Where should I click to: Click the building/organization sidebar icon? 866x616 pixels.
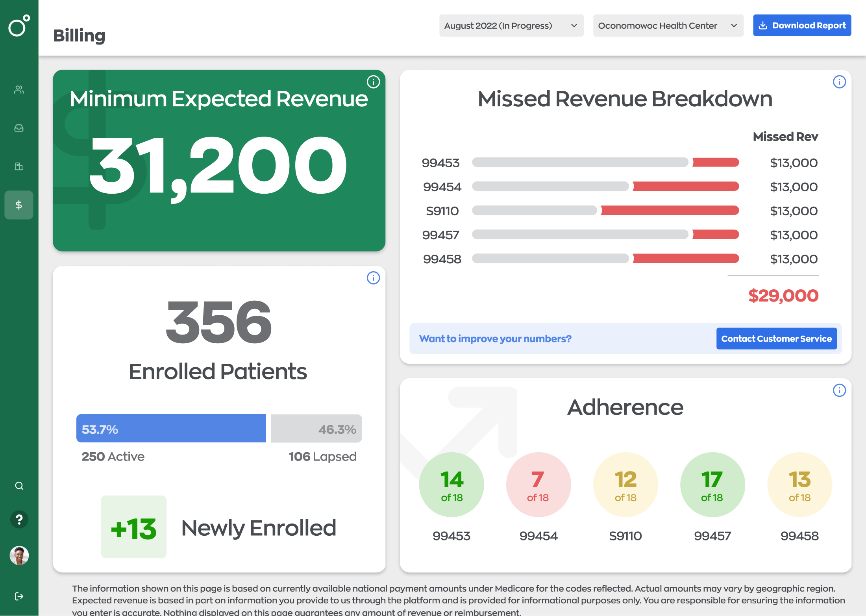tap(19, 166)
